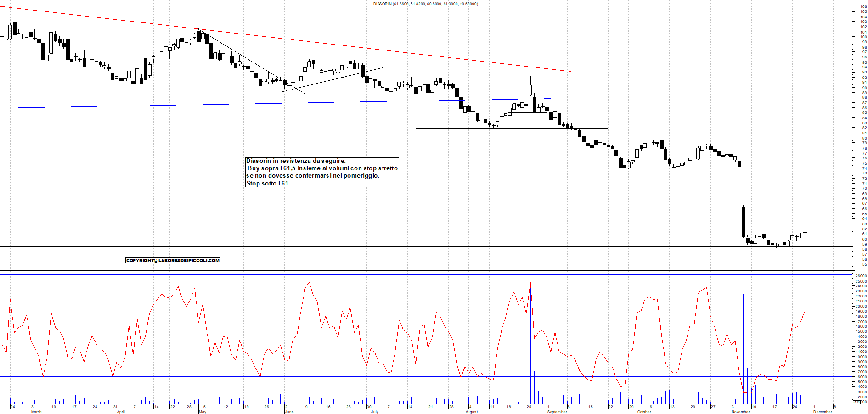Click the COPYRIGHT@ LABORSADEIPICCOLI.COM label
868x414 pixels.
pos(173,260)
